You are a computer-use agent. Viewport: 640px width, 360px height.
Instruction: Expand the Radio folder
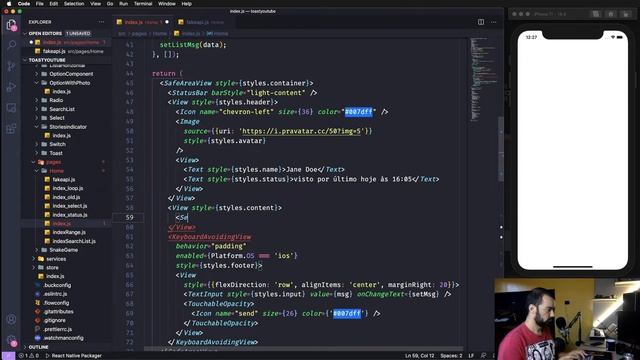56,100
